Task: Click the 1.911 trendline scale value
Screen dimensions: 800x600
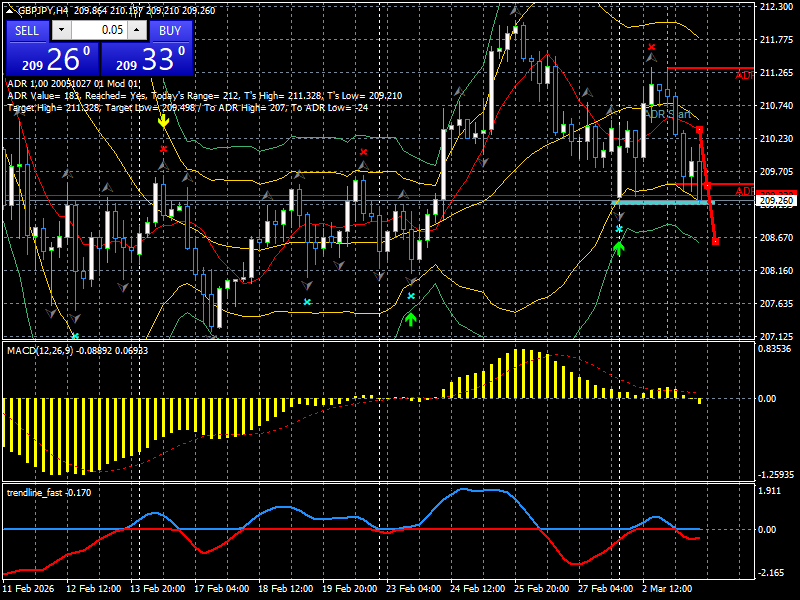Action: pos(769,491)
